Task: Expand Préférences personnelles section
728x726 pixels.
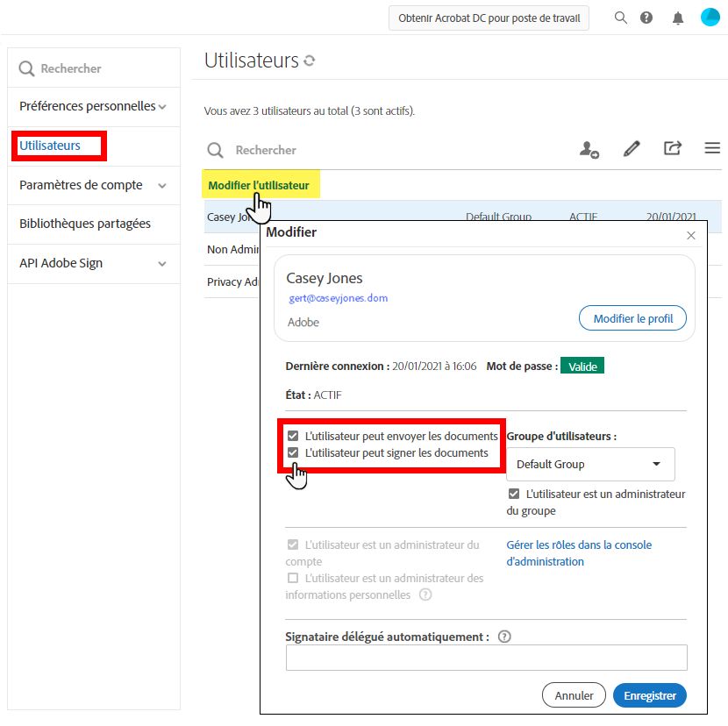Action: 93,106
